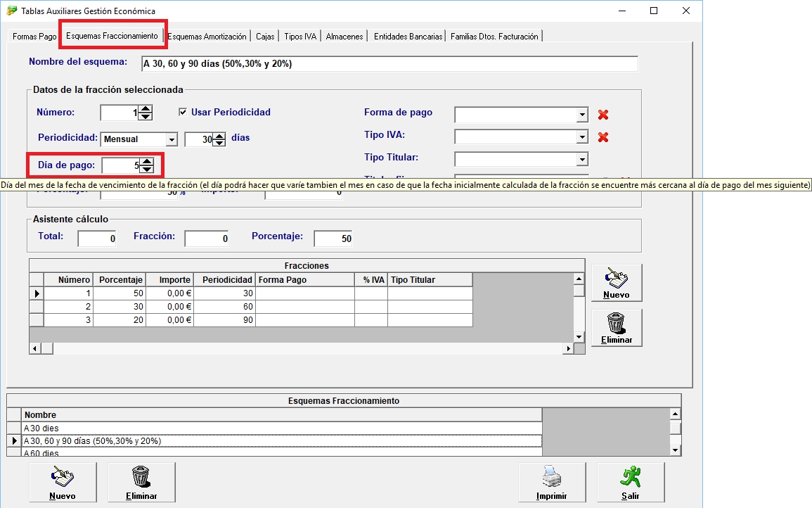Focus the Nombre del esquema text field
The width and height of the screenshot is (812, 508).
click(389, 64)
